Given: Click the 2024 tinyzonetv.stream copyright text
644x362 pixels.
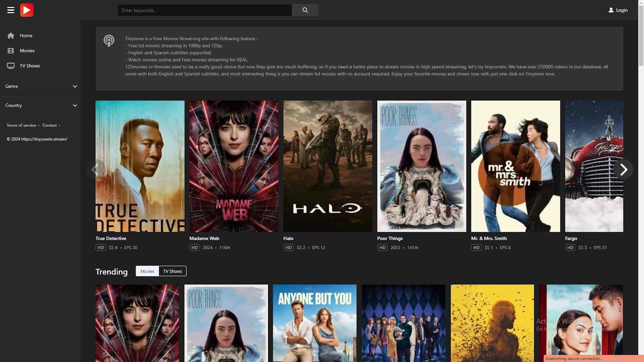Looking at the screenshot, I should (x=37, y=139).
